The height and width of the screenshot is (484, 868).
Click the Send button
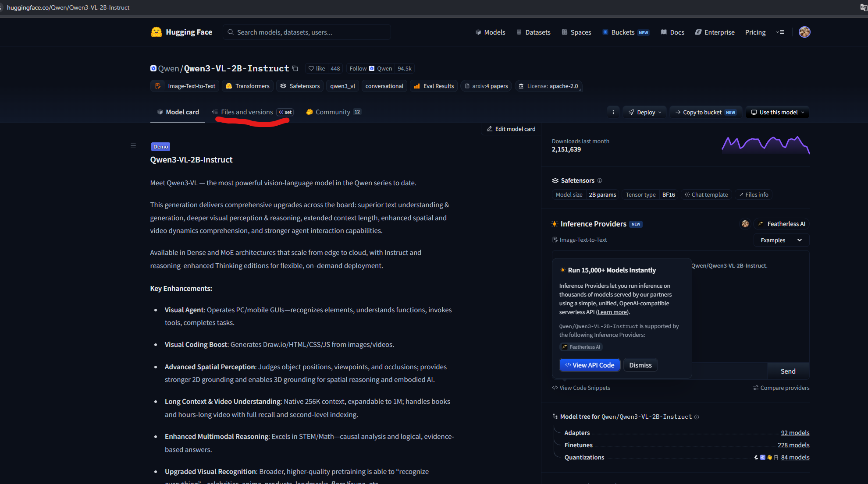[x=788, y=371]
